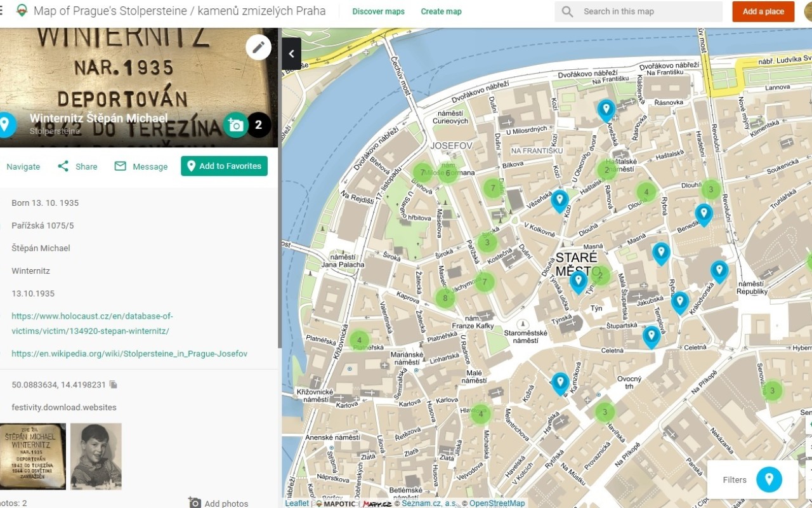Open cluster 3 near Havířská street
Viewport: 812px width, 508px height.
(x=605, y=411)
